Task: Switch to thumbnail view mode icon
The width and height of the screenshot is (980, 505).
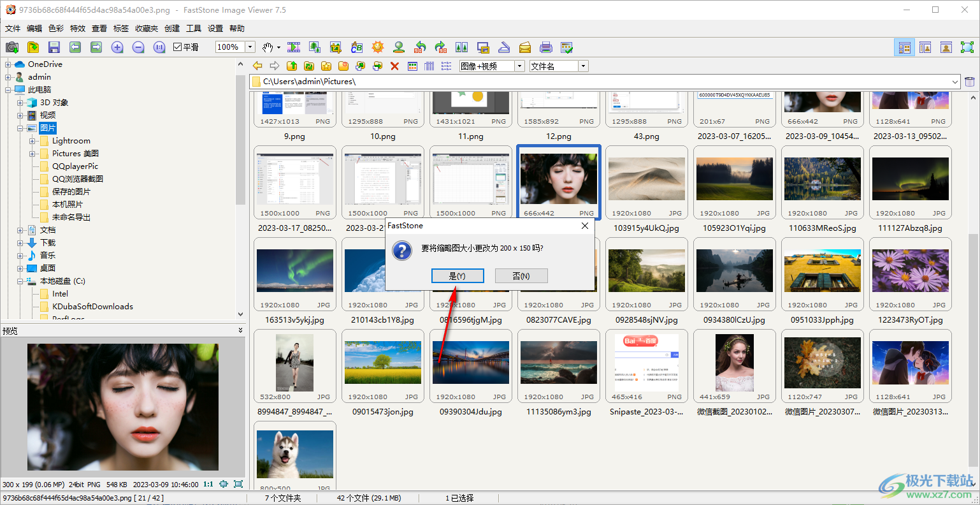Action: [412, 66]
